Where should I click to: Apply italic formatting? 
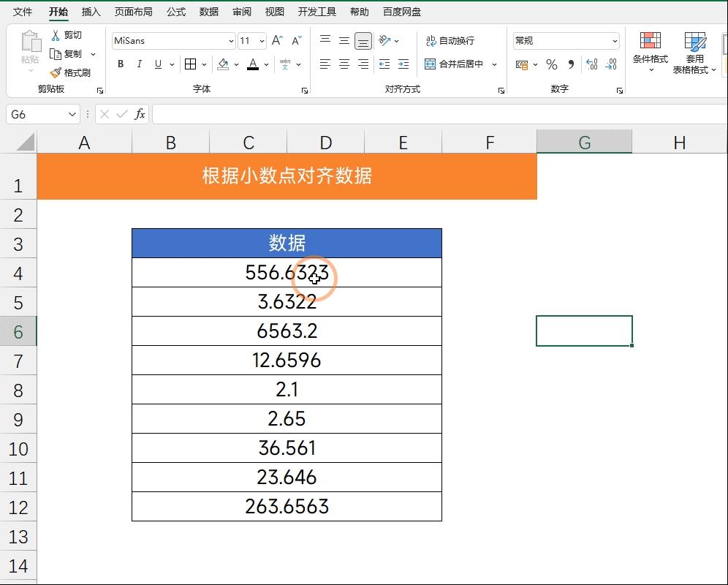(x=140, y=64)
